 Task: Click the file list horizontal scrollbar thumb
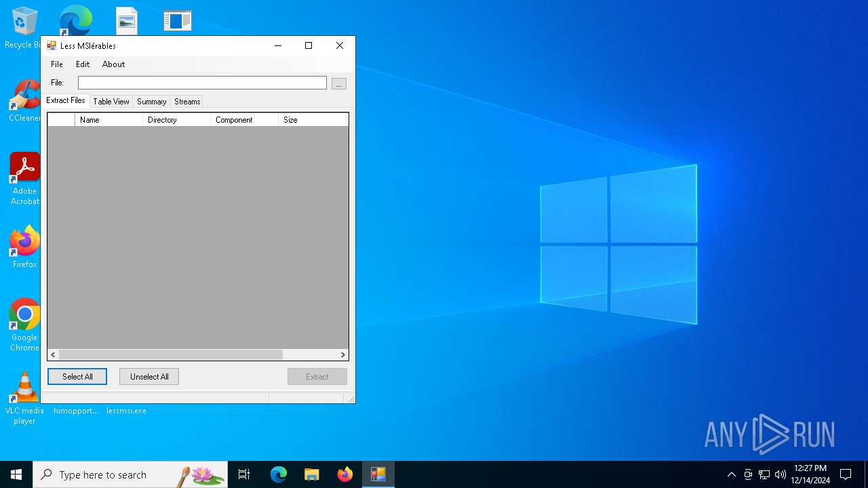(x=171, y=354)
